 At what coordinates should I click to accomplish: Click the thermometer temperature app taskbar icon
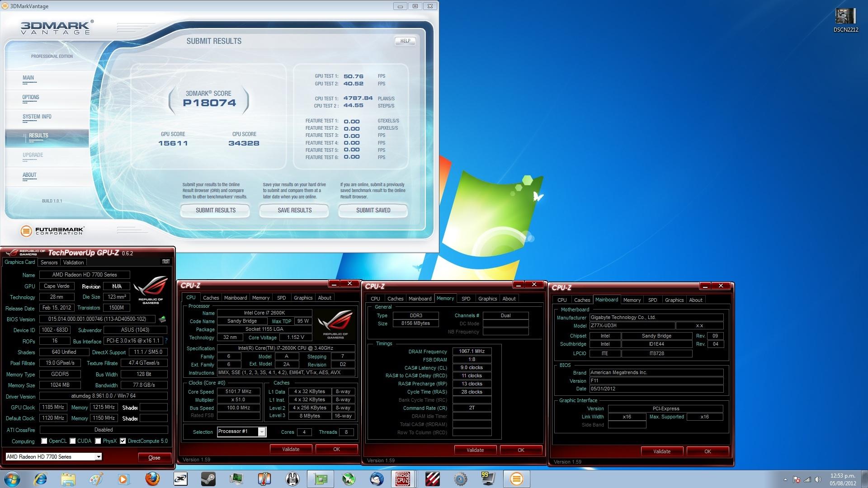tap(264, 479)
